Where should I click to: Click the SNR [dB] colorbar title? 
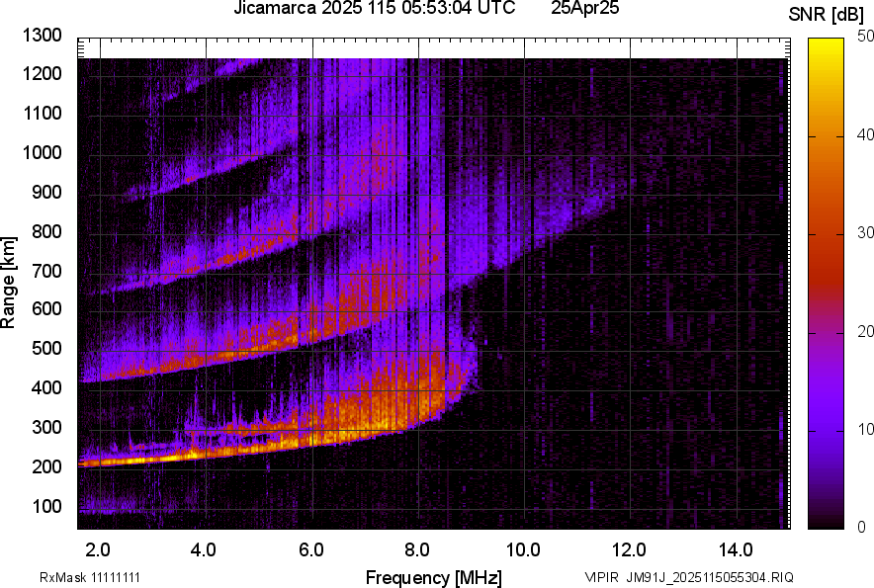[826, 15]
